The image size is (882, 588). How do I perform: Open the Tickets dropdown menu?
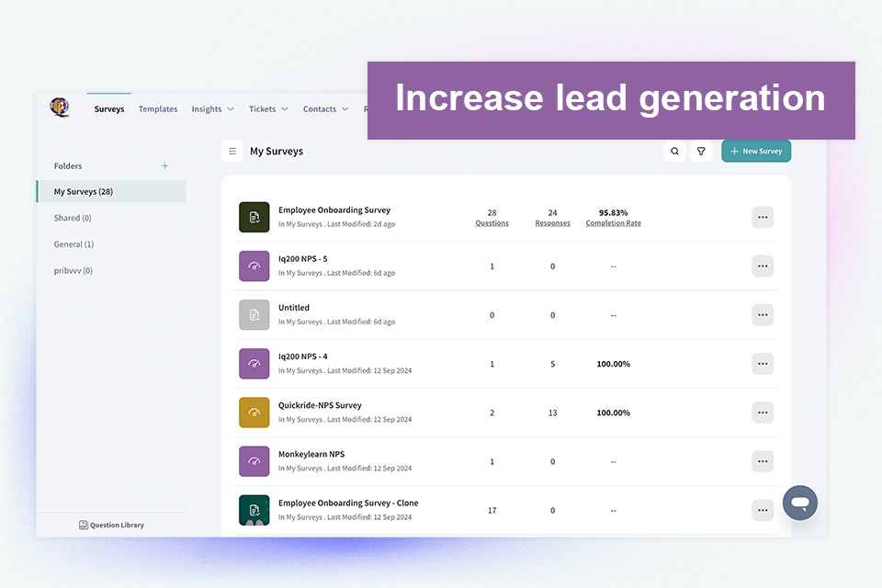(x=267, y=108)
